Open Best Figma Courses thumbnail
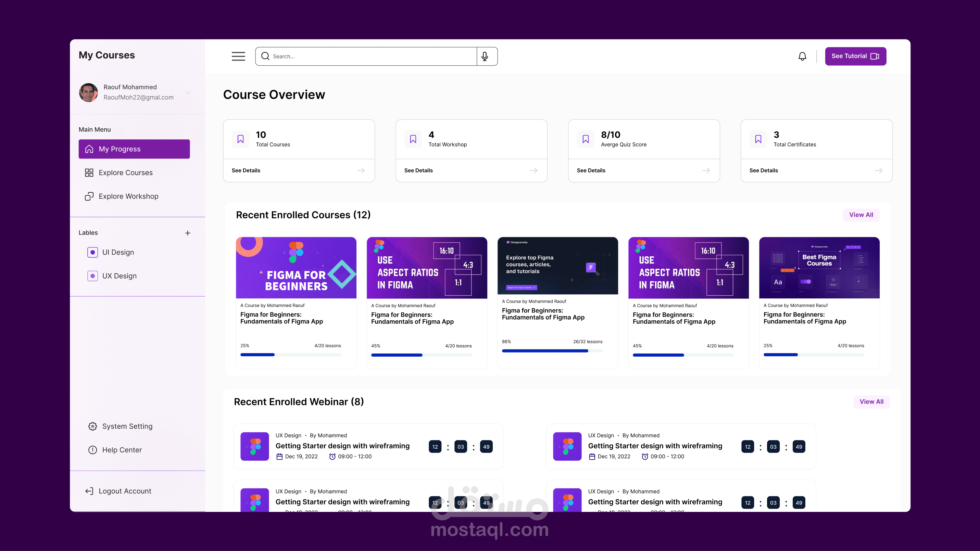The height and width of the screenshot is (551, 980). [x=819, y=268]
